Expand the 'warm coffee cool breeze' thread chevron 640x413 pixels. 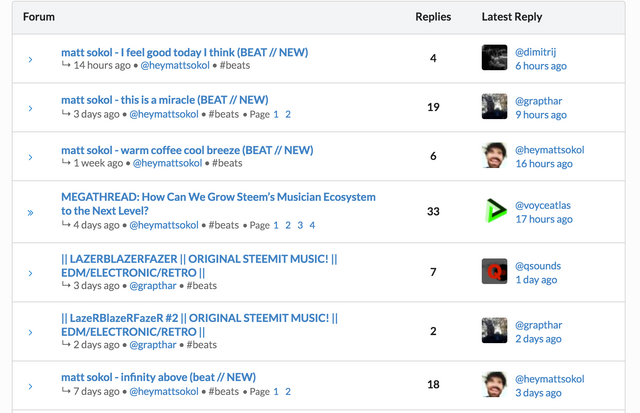pos(30,157)
